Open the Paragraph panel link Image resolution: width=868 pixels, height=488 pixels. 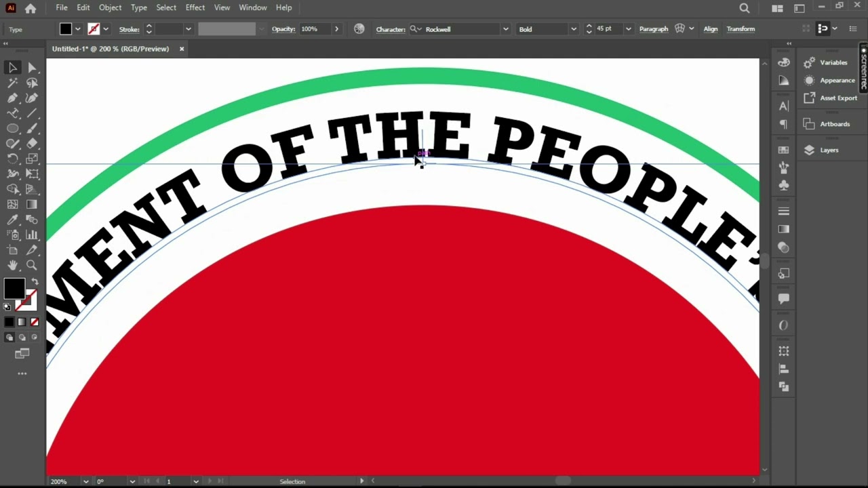click(x=654, y=29)
